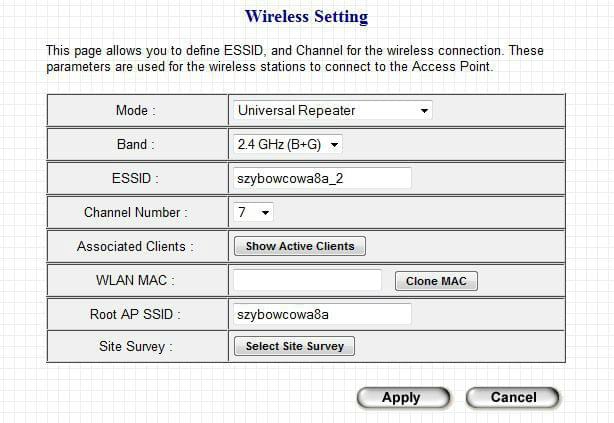This screenshot has width=614, height=423.
Task: Focus the empty WLAN MAC input field
Action: tap(307, 281)
